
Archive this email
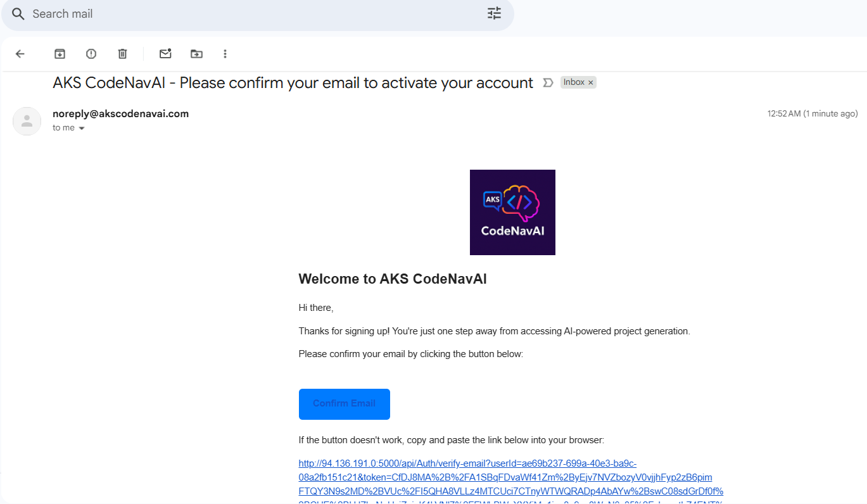pyautogui.click(x=60, y=54)
